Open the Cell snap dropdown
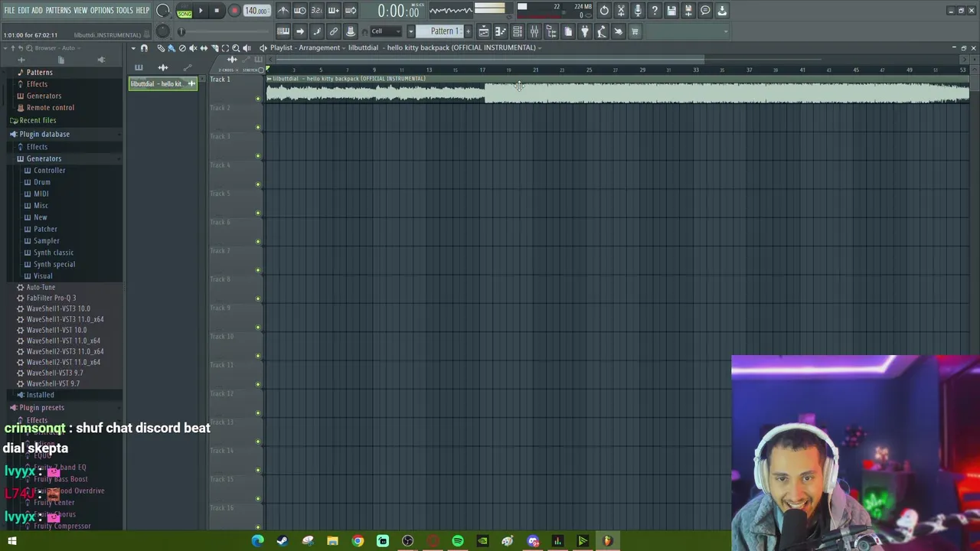 [387, 31]
